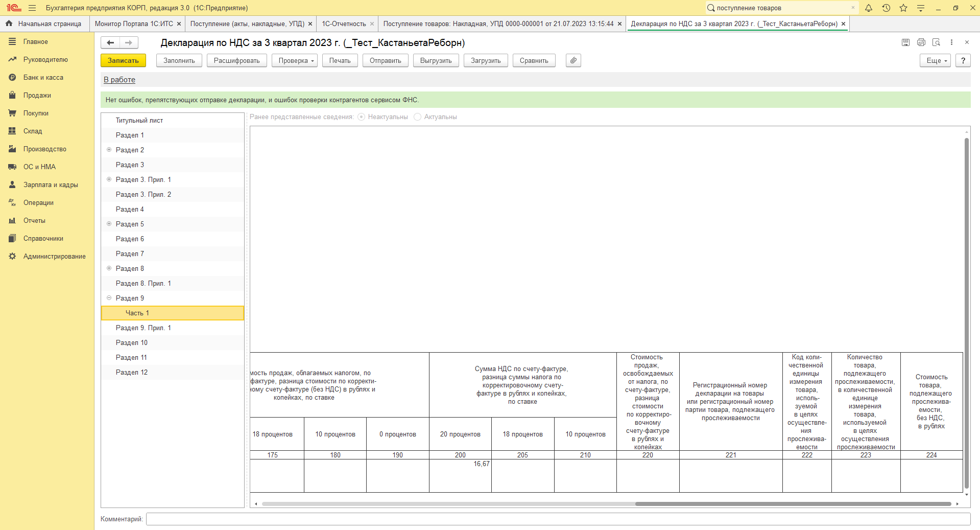Click the printer icon near the form title
980x530 pixels.
[x=921, y=42]
